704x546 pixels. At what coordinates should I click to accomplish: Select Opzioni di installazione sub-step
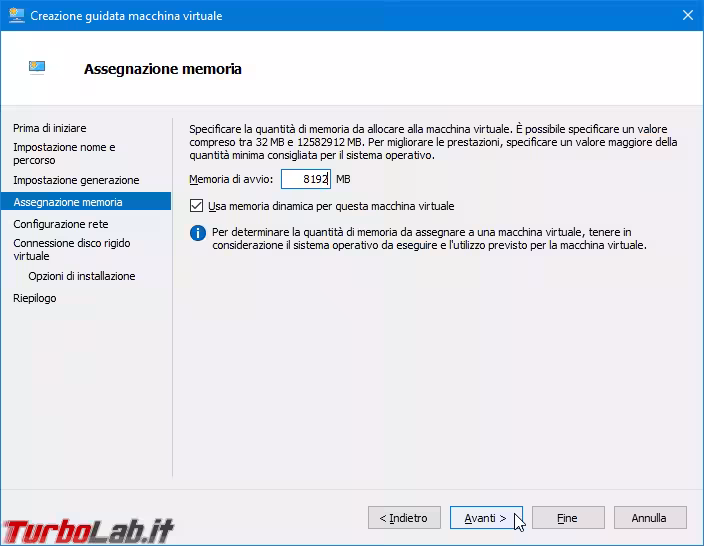pyautogui.click(x=82, y=276)
